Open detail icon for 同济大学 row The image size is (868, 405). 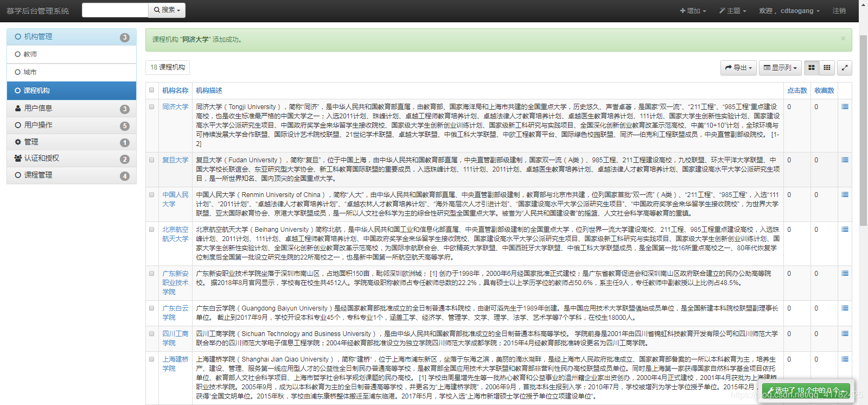click(845, 107)
